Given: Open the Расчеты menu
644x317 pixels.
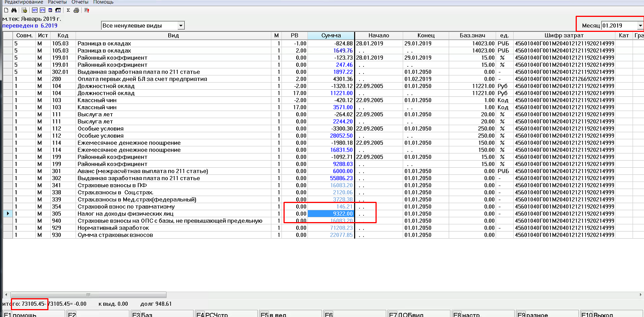Looking at the screenshot, I should click(x=57, y=2).
